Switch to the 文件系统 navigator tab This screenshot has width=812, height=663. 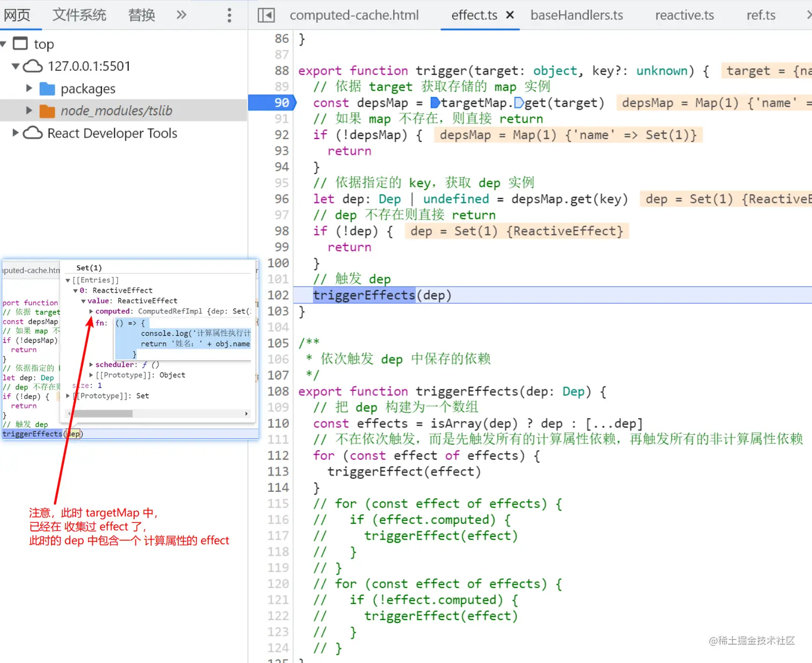pyautogui.click(x=79, y=15)
